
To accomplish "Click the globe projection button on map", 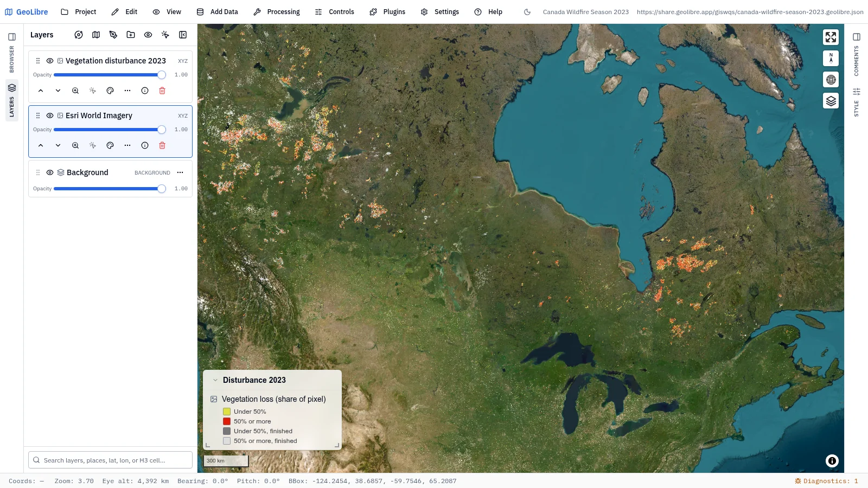I will 831,80.
